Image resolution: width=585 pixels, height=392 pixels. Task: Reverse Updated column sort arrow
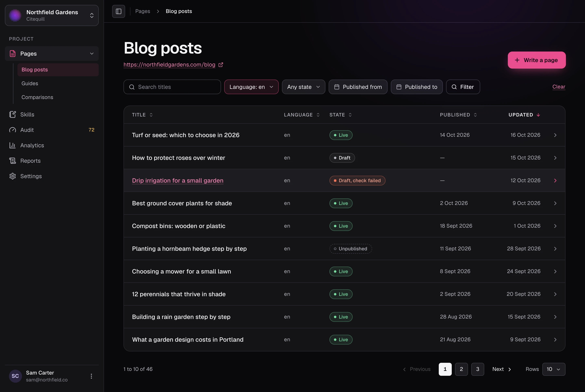coord(538,115)
